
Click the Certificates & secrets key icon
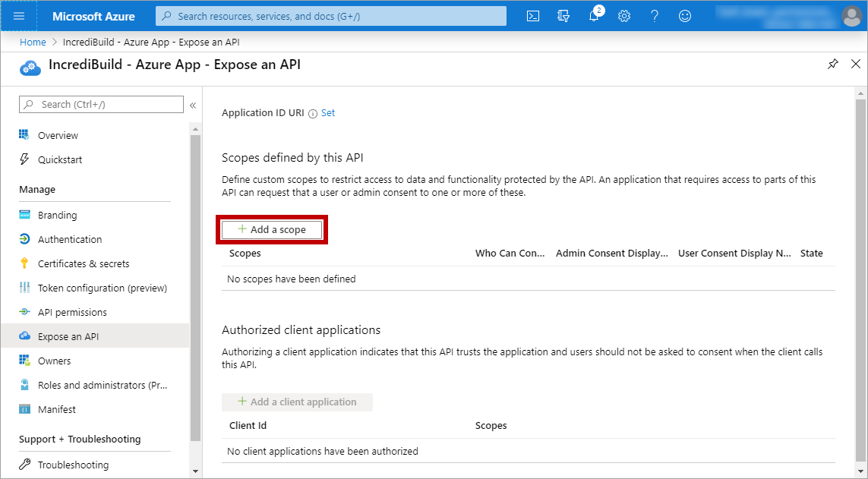[x=24, y=263]
